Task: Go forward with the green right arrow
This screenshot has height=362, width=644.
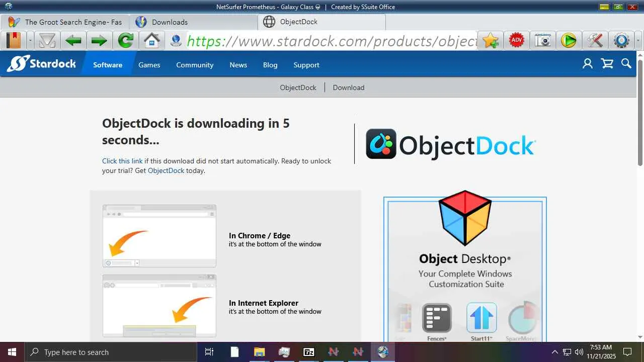Action: (99, 40)
